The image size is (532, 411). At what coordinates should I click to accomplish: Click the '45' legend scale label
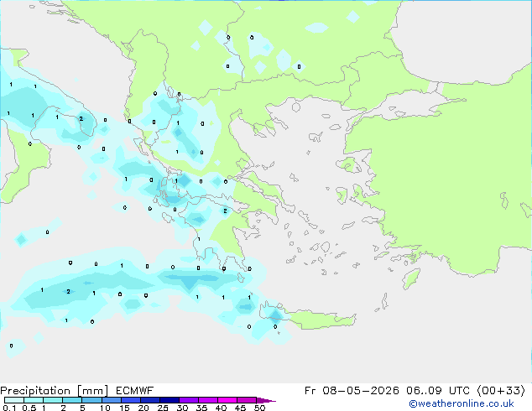(x=240, y=408)
